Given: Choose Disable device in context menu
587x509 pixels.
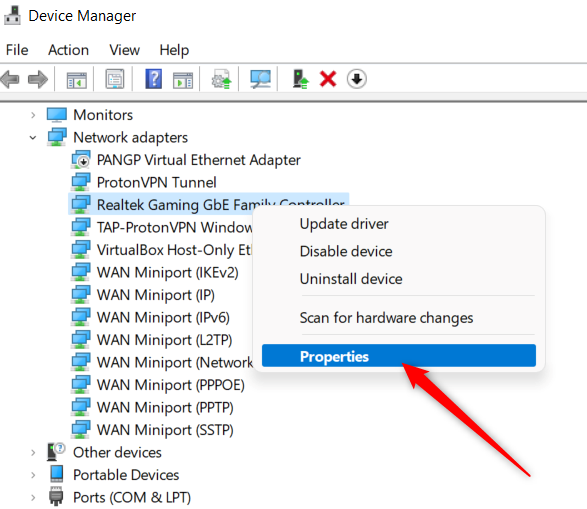Looking at the screenshot, I should click(x=346, y=252).
